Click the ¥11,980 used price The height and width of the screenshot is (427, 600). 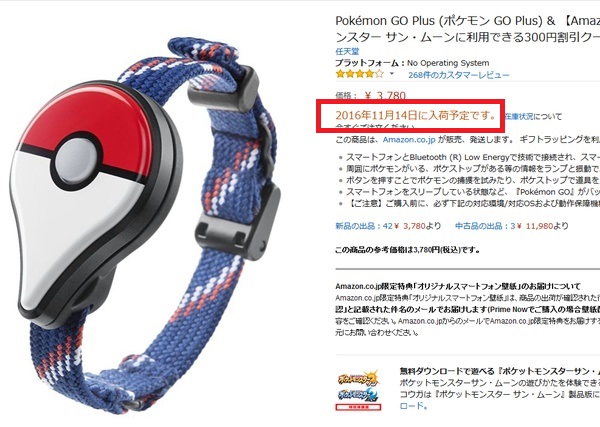tap(536, 226)
